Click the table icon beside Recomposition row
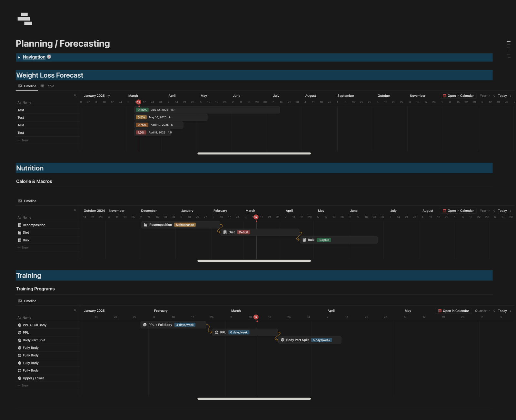This screenshot has width=516, height=420. click(20, 225)
